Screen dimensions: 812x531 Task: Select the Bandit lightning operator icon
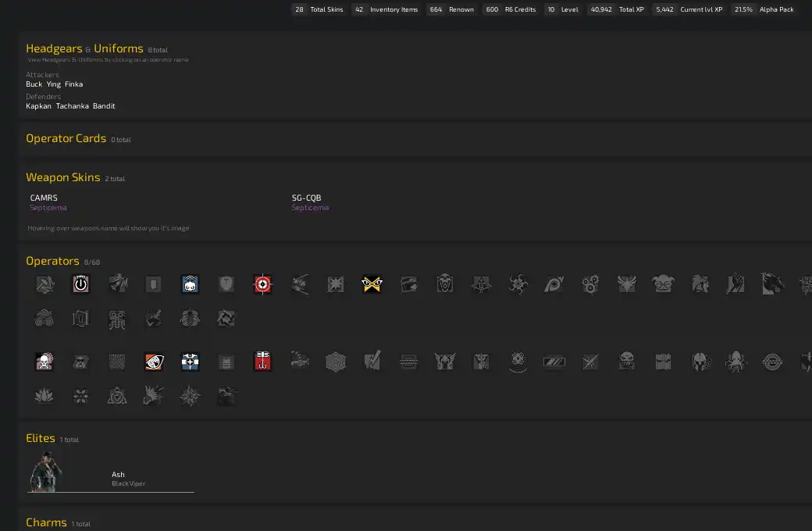pyautogui.click(x=372, y=361)
